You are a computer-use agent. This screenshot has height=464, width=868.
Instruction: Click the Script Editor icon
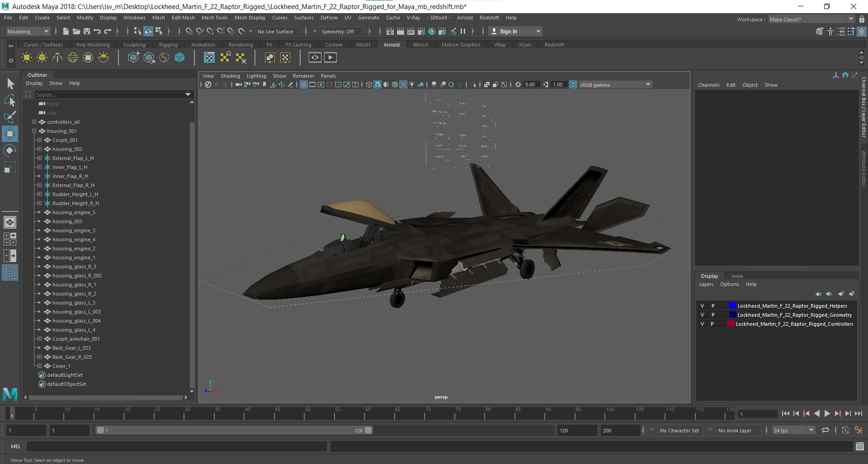[860, 446]
